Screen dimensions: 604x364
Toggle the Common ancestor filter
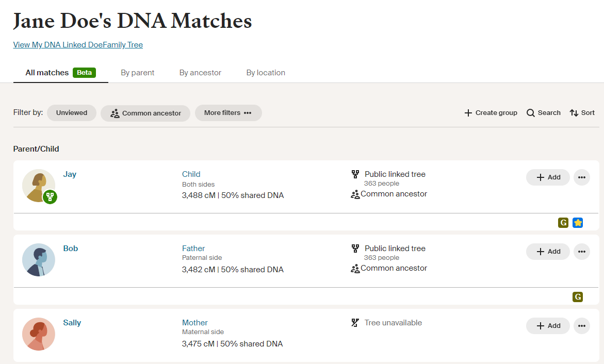pos(145,112)
